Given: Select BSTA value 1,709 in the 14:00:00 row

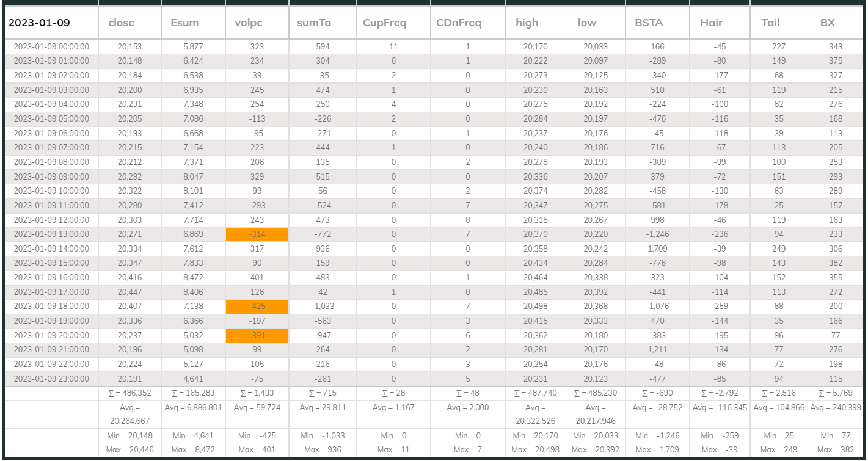Looking at the screenshot, I should tap(657, 249).
